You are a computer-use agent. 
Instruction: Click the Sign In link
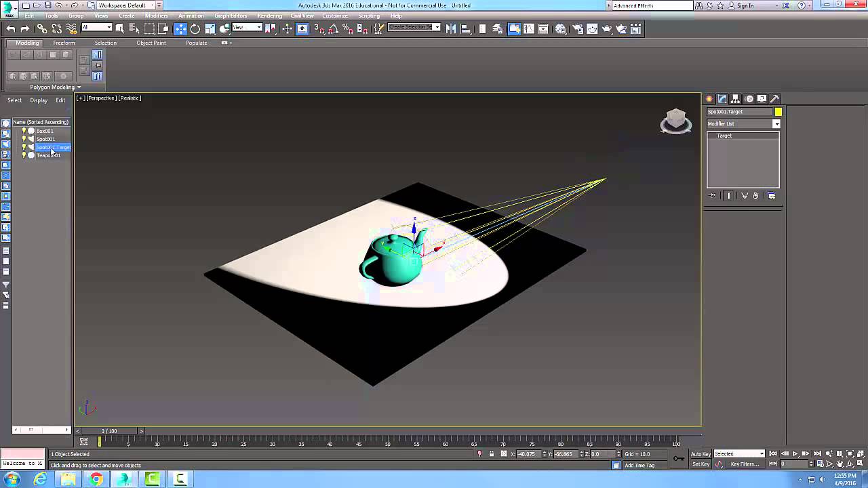[x=745, y=5]
